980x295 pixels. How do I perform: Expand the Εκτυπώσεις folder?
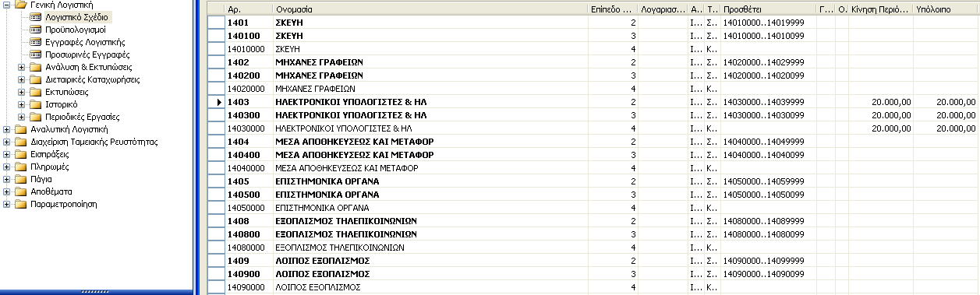pyautogui.click(x=22, y=92)
